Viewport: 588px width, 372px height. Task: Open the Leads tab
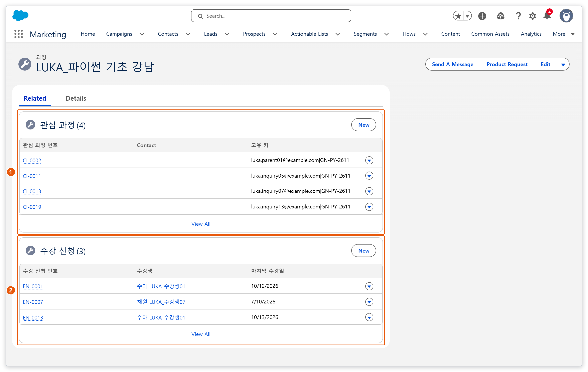(x=210, y=34)
